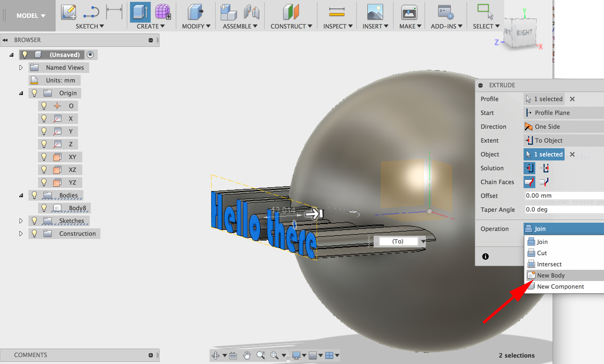Choose New Component in the Operation list
This screenshot has width=604, height=364.
click(565, 287)
